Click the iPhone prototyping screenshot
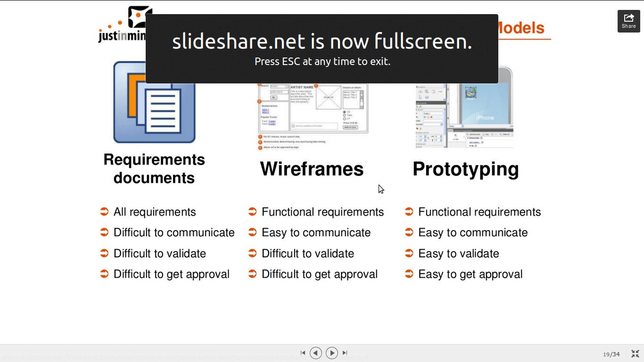This screenshot has height=362, width=644. (464, 116)
